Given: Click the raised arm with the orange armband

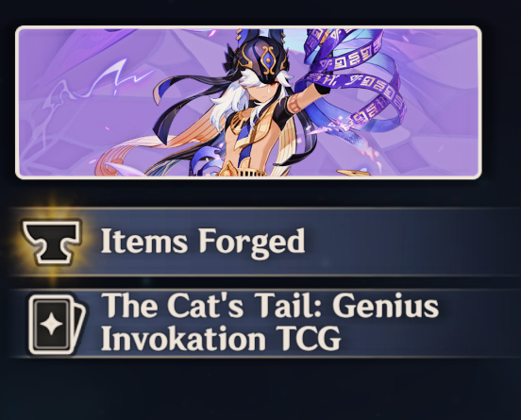Looking at the screenshot, I should point(301,101).
